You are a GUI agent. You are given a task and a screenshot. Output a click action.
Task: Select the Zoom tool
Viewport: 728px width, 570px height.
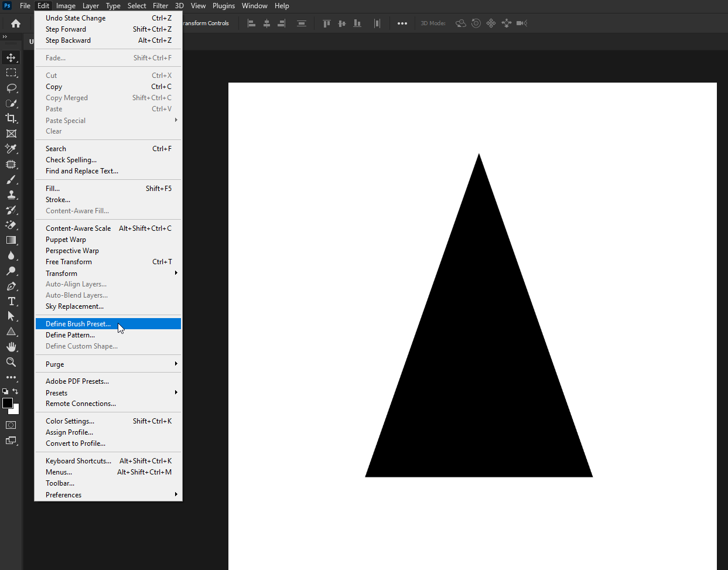[x=11, y=362]
